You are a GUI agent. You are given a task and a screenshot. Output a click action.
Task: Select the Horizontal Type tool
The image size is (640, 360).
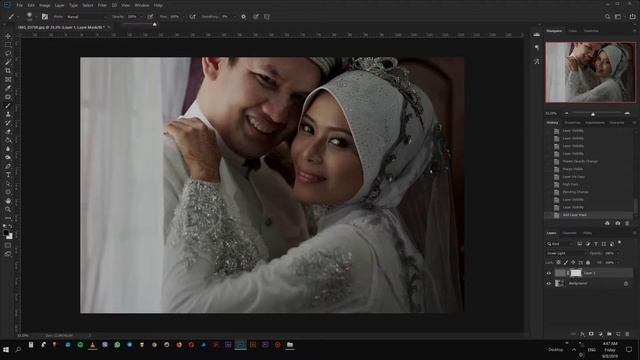click(x=8, y=175)
